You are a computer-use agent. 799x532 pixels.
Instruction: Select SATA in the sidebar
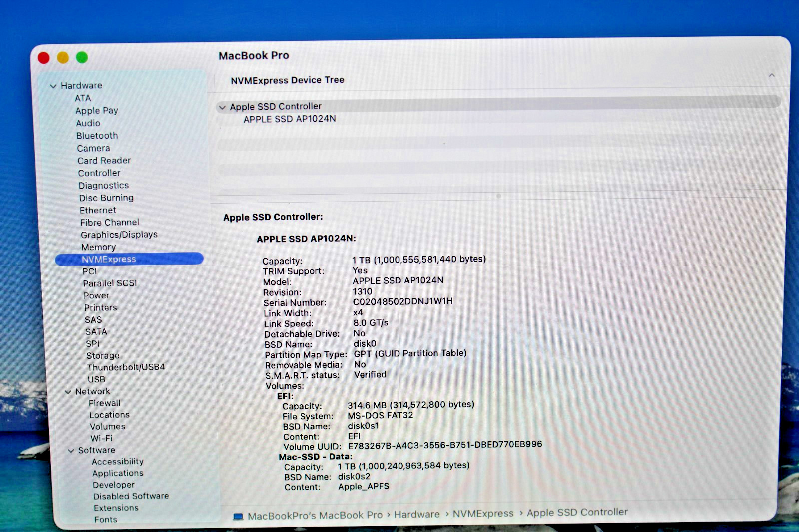pos(96,332)
